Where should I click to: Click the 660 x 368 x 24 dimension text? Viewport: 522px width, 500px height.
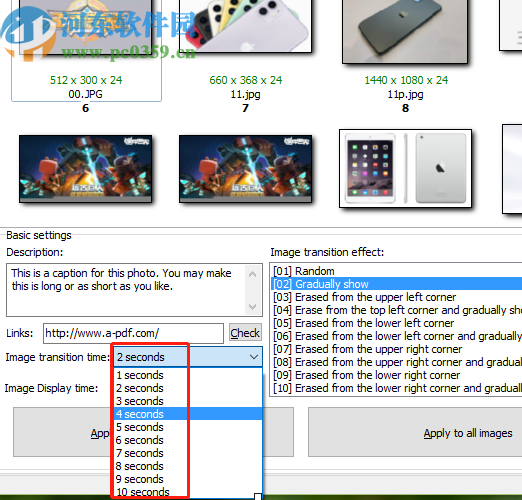[x=246, y=80]
